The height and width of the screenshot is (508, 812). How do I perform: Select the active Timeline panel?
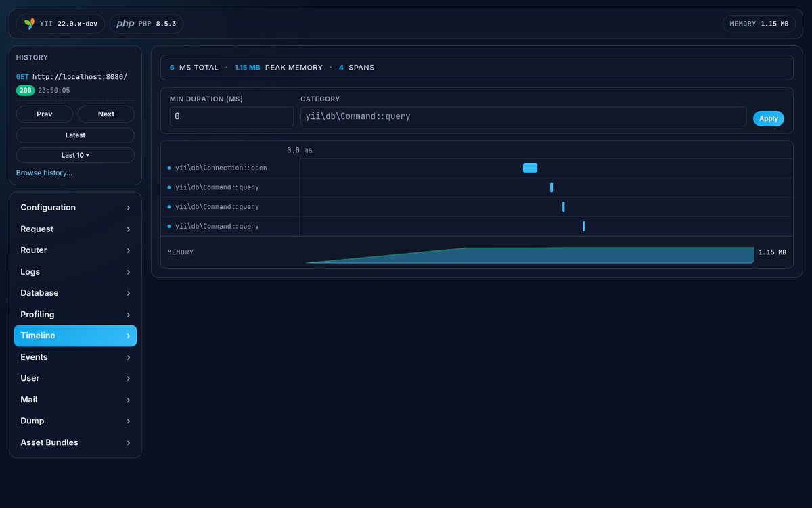coord(75,336)
